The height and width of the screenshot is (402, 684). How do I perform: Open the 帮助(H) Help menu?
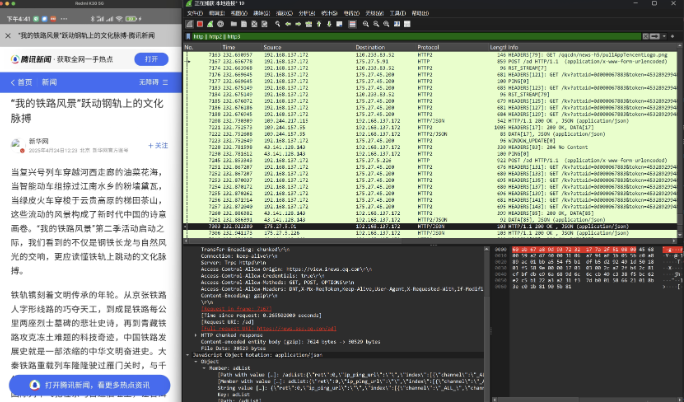click(420, 13)
